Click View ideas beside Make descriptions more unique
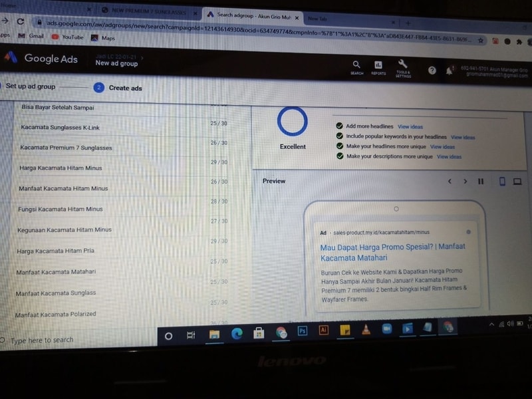532x399 pixels. pos(449,157)
